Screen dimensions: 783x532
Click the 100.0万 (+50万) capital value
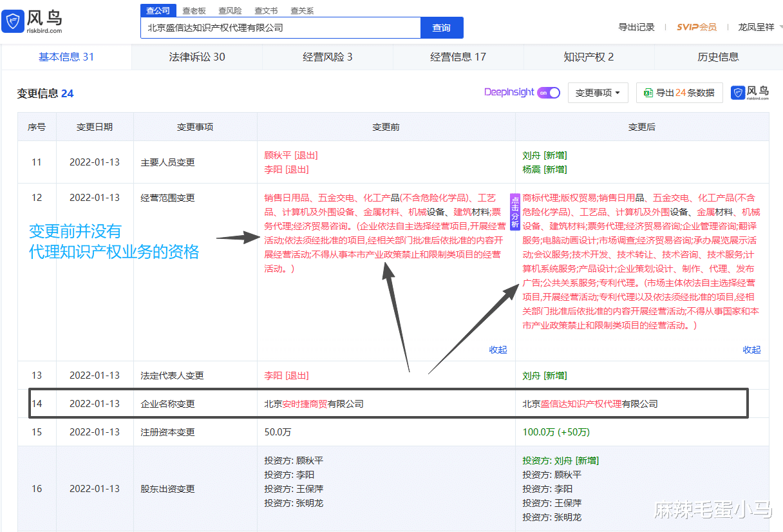click(x=556, y=432)
